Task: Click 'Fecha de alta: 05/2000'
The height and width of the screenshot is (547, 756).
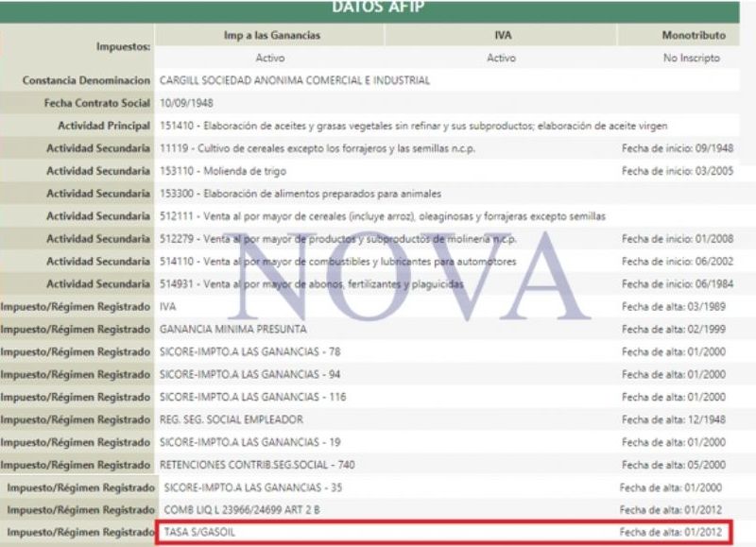Action: [x=674, y=466]
